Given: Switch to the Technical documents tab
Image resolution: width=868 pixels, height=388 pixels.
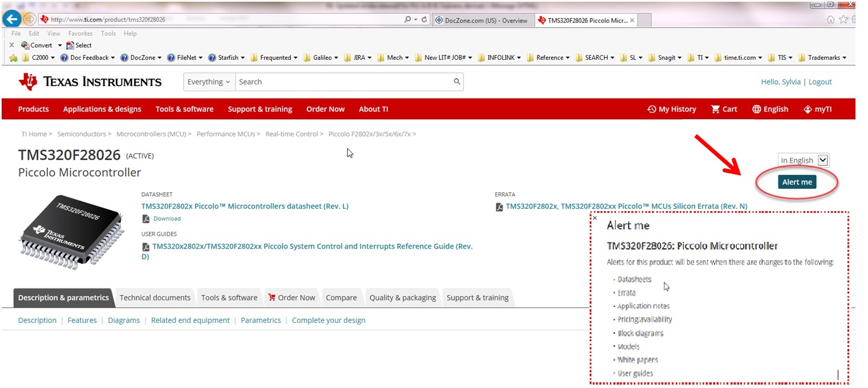Looking at the screenshot, I should (x=155, y=298).
